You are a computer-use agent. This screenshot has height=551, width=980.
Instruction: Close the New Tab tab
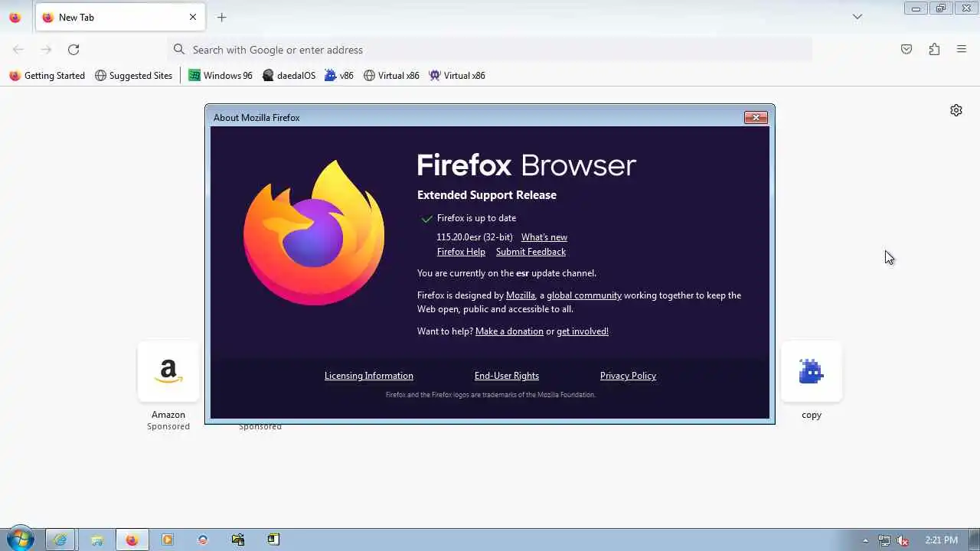193,17
